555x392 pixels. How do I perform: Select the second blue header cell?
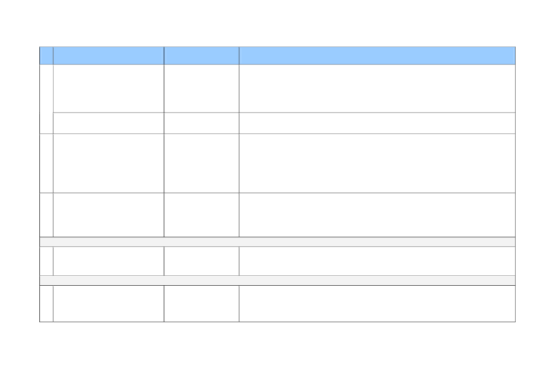pyautogui.click(x=109, y=56)
